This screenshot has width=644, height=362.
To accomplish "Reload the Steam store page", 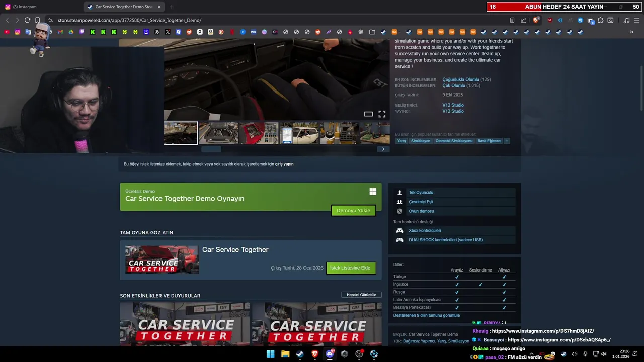I will click(27, 20).
